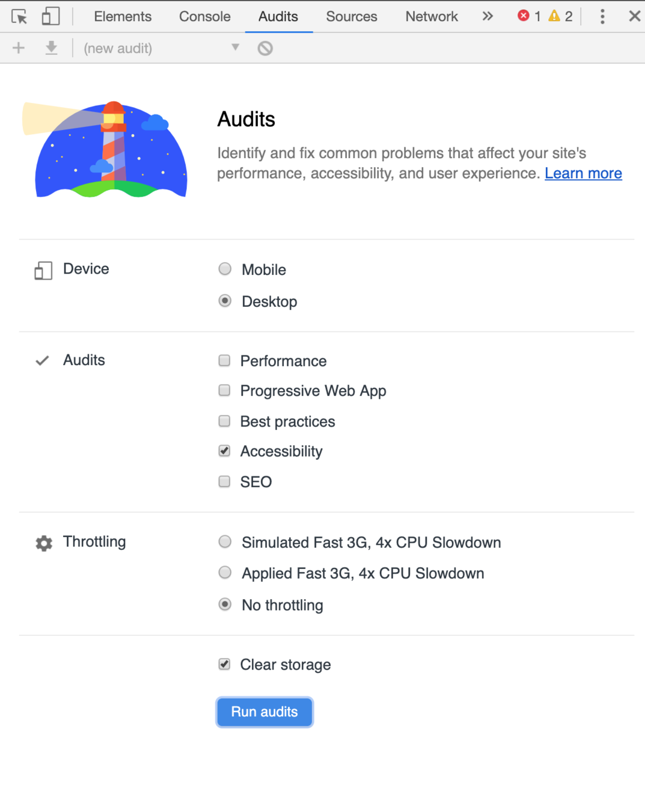645x812 pixels.
Task: Switch to the Console tab
Action: click(204, 16)
